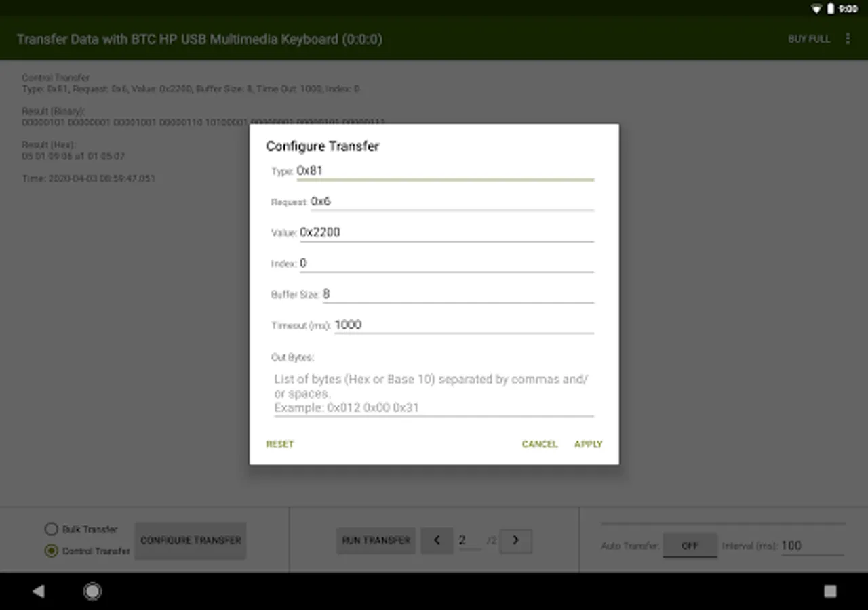Click the Time 2020-04-03 timestamp line
Image resolution: width=868 pixels, height=610 pixels.
pos(89,178)
